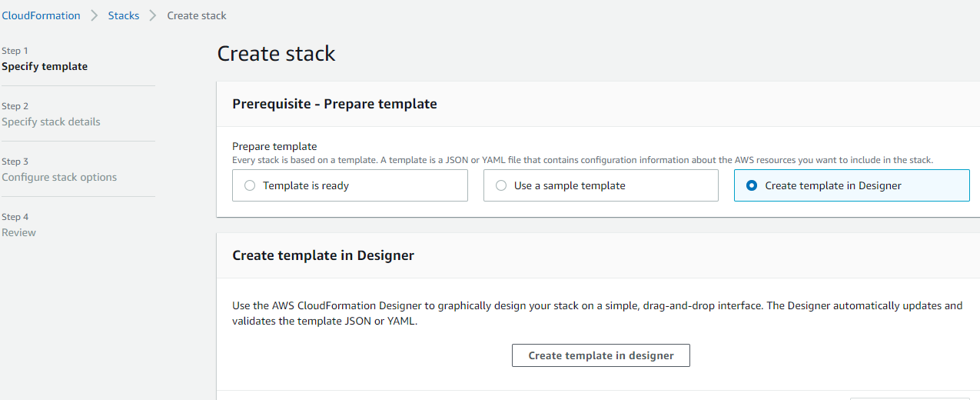Click the 'Prerequisite - Prepare template' panel header

click(x=335, y=104)
